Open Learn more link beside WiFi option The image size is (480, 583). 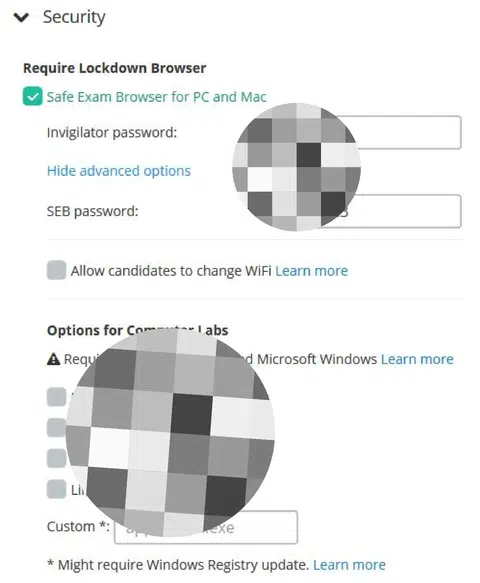click(312, 271)
